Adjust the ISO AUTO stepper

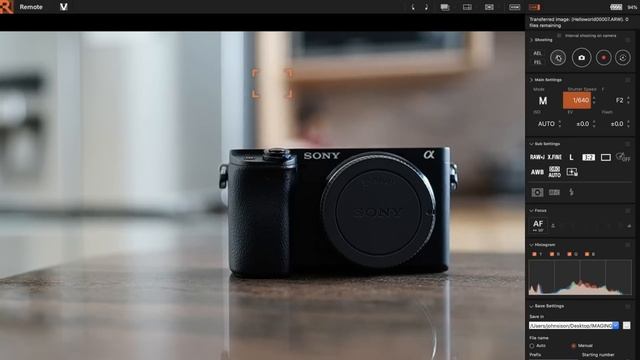pyautogui.click(x=560, y=124)
